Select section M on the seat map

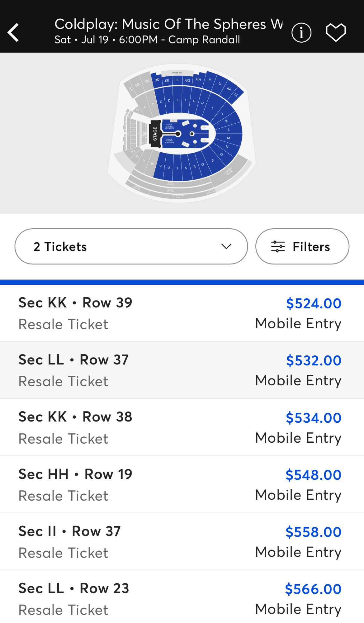pyautogui.click(x=229, y=138)
